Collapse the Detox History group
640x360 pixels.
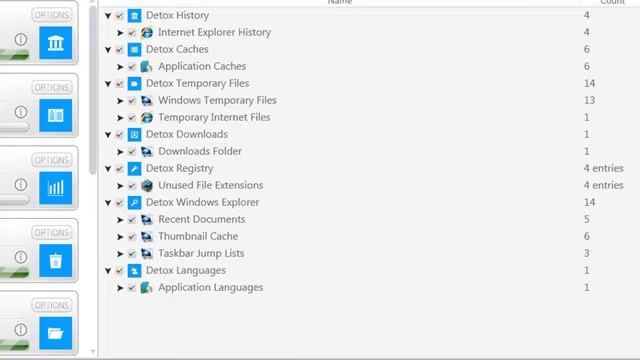108,16
